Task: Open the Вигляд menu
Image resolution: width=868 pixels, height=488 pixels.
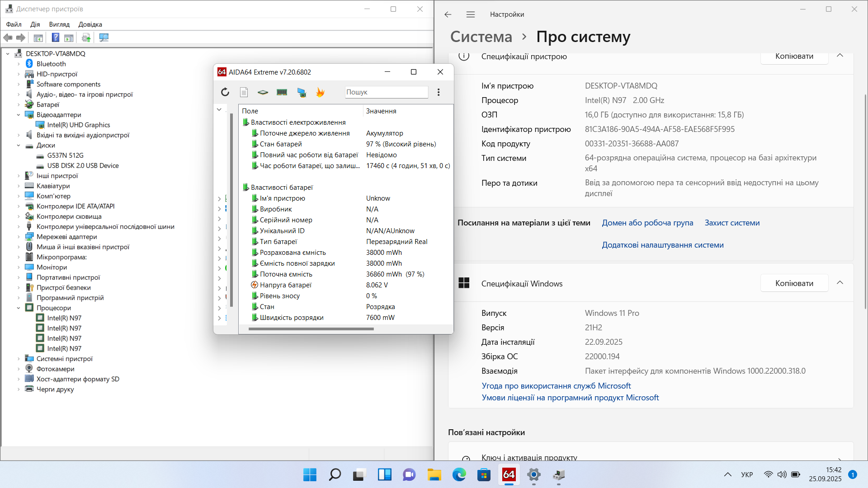Action: (x=59, y=24)
